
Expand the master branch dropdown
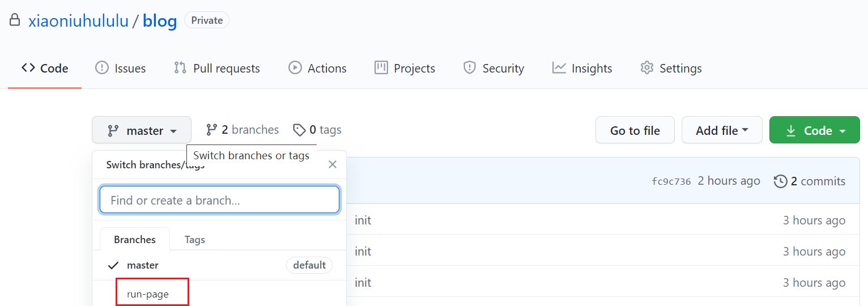pyautogui.click(x=142, y=130)
